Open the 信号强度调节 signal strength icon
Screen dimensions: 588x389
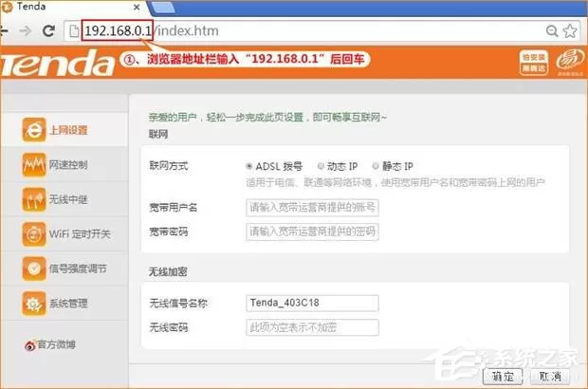click(x=34, y=269)
